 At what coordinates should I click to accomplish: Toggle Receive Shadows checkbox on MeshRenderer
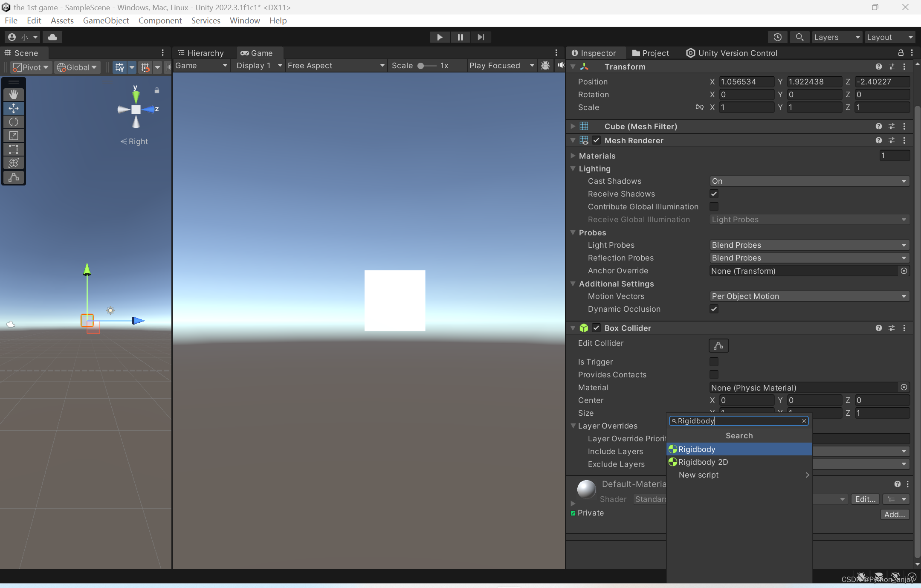coord(714,193)
